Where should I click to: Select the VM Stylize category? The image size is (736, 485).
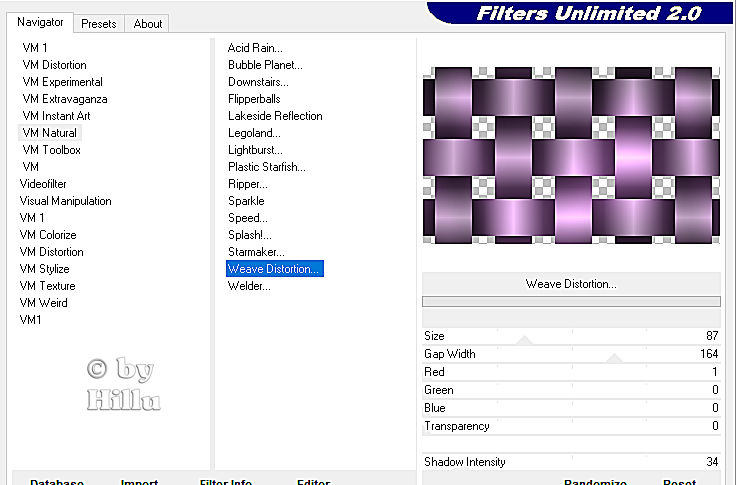(45, 269)
